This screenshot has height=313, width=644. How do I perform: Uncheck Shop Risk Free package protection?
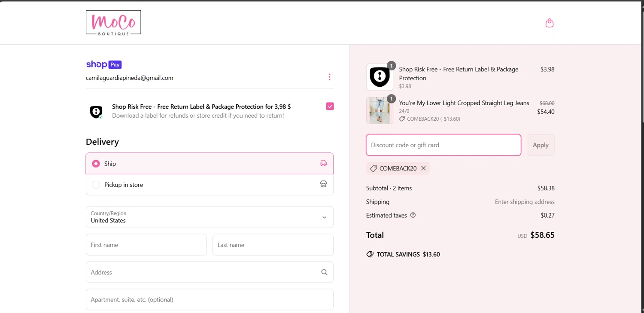[330, 106]
